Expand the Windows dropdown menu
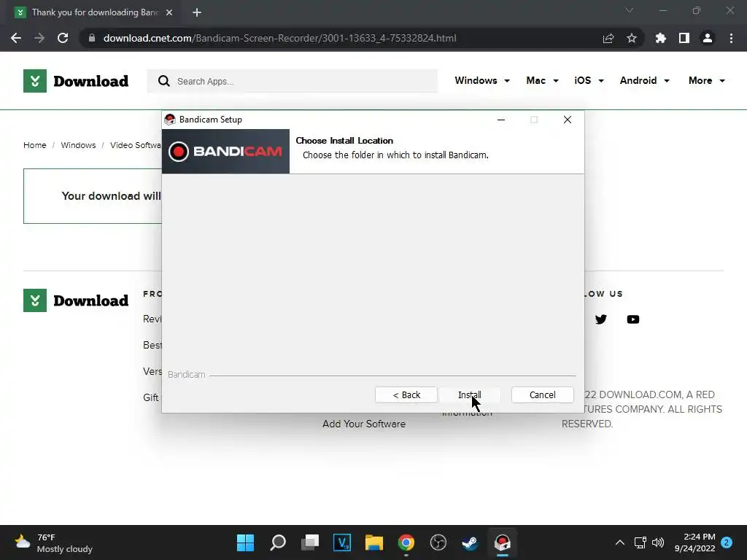The width and height of the screenshot is (747, 560). 482,80
